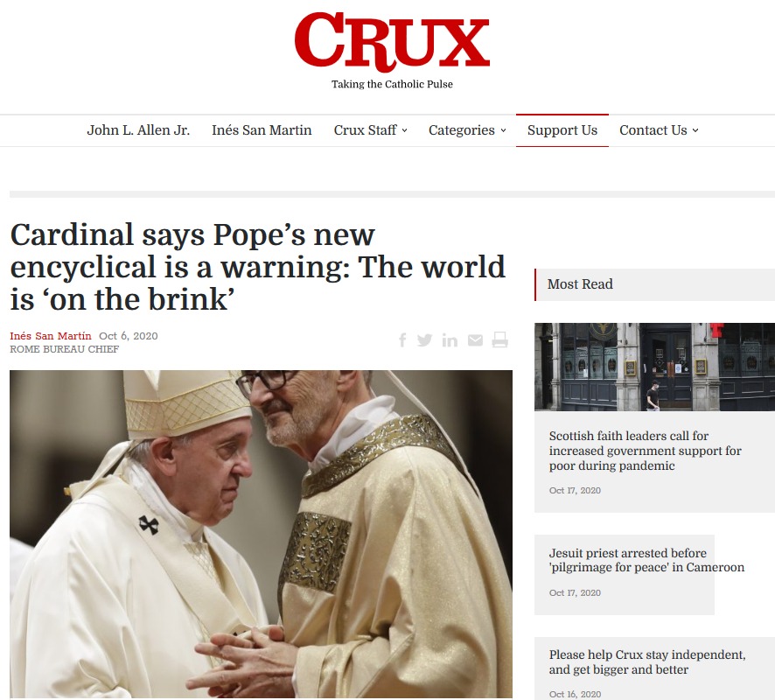Viewport: 775px width, 700px height.
Task: Expand the Crux Staff dropdown
Action: point(370,130)
